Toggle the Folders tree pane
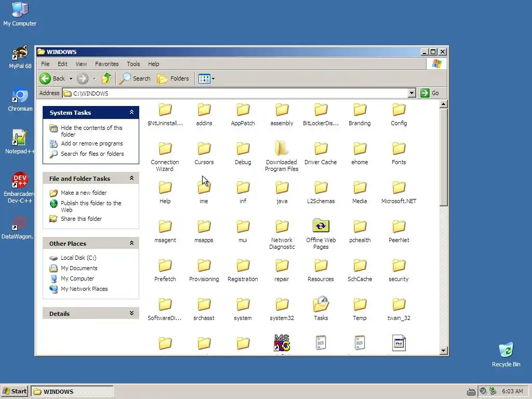The width and height of the screenshot is (532, 399). (173, 79)
